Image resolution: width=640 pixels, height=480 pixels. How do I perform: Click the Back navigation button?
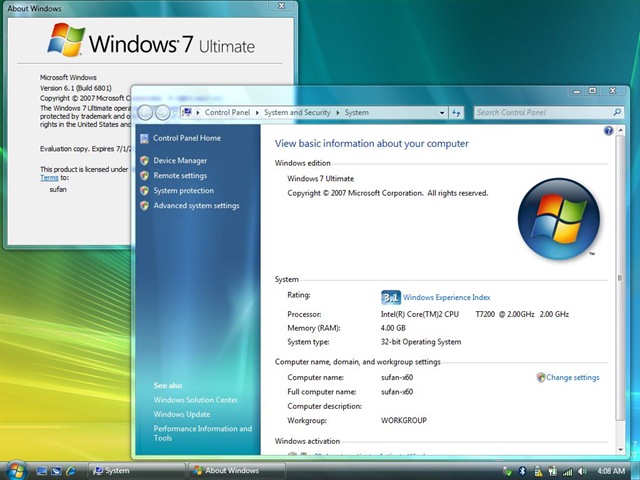(145, 113)
